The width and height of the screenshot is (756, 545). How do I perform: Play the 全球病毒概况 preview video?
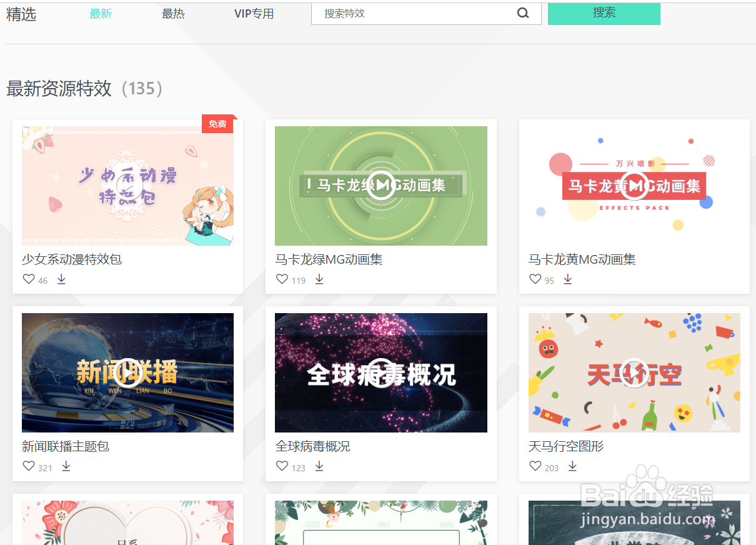(381, 373)
